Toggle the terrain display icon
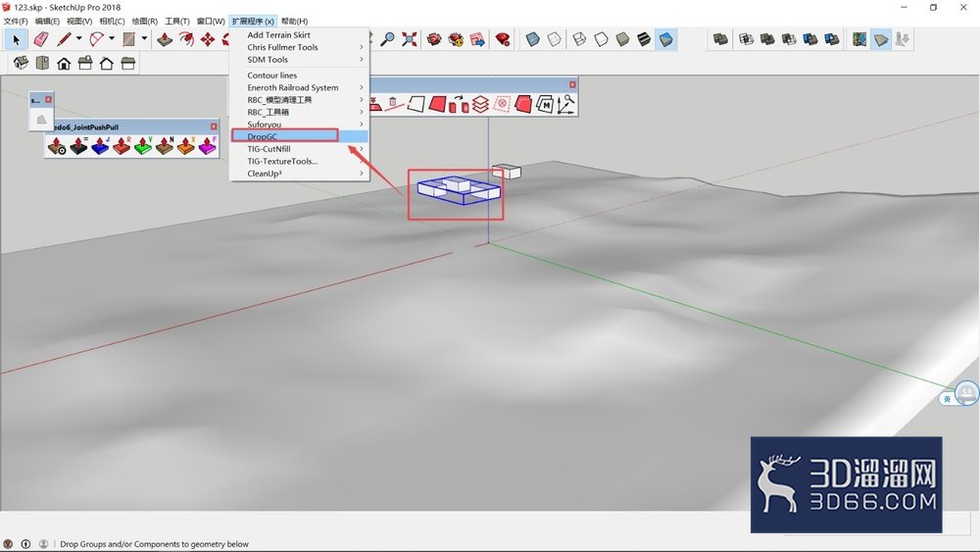 coord(881,39)
